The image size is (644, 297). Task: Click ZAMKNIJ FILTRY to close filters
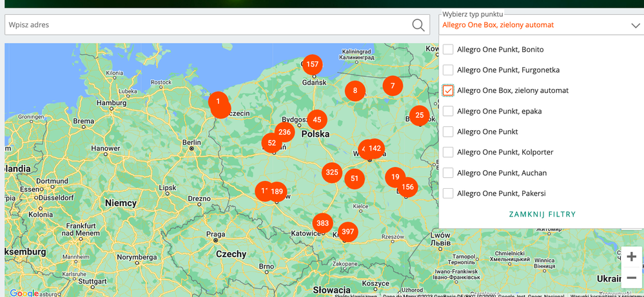click(x=542, y=214)
